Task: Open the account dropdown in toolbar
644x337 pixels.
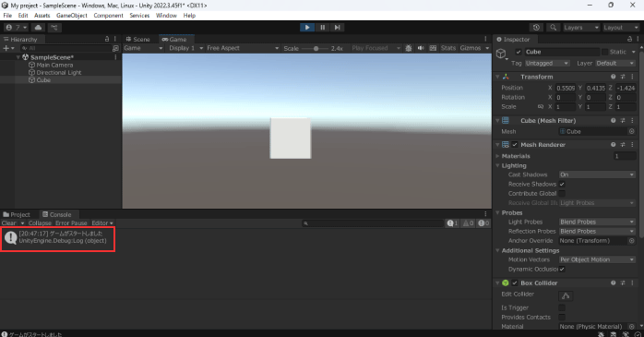Action: tap(16, 27)
